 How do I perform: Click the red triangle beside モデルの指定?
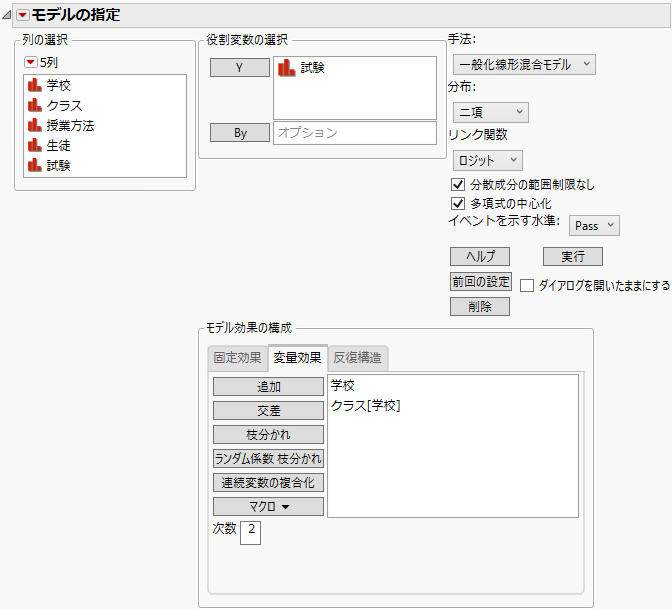pos(23,15)
